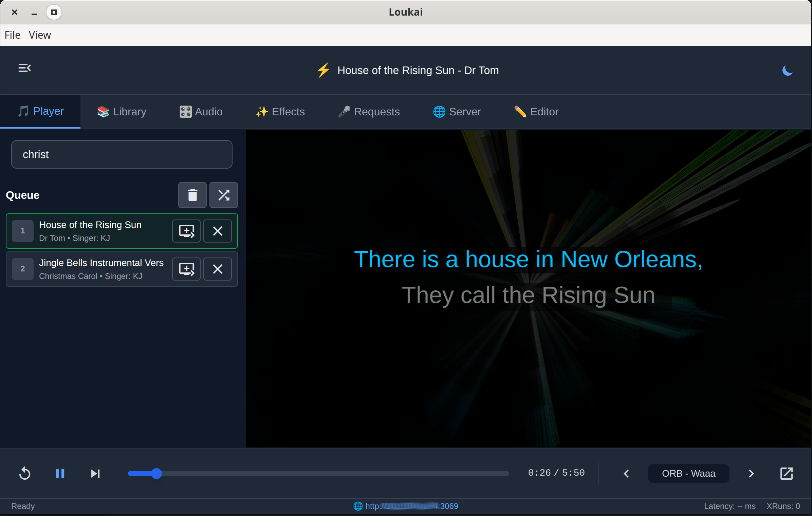The width and height of the screenshot is (812, 516).
Task: Go to the previous visualizer option
Action: tap(626, 474)
